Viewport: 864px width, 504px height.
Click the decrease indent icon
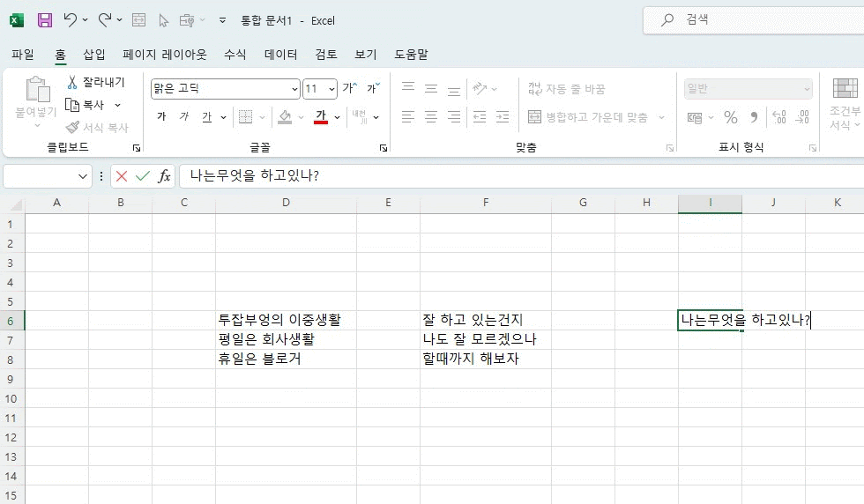coord(480,117)
